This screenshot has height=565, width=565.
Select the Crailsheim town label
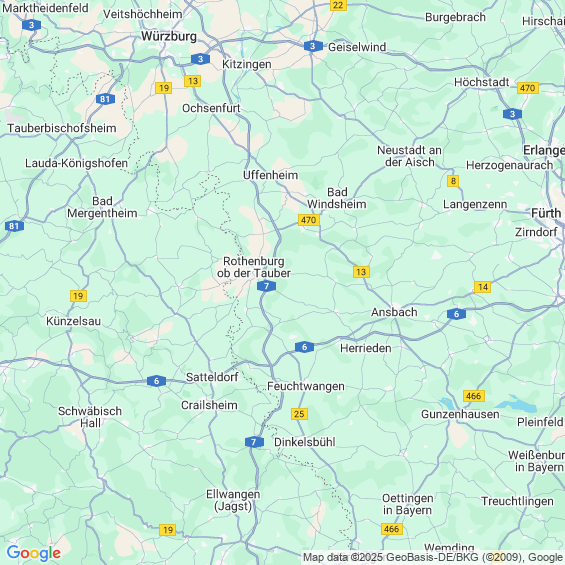[x=209, y=405]
